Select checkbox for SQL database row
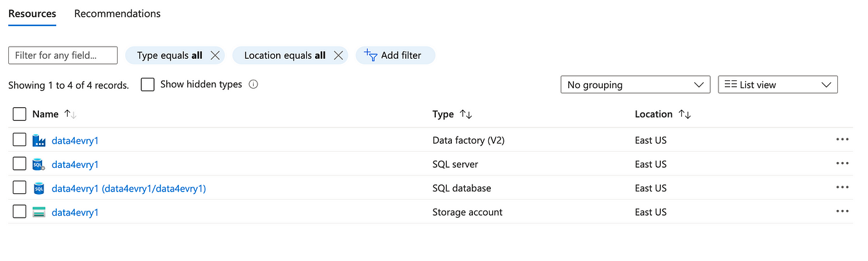The width and height of the screenshot is (868, 261). (20, 188)
